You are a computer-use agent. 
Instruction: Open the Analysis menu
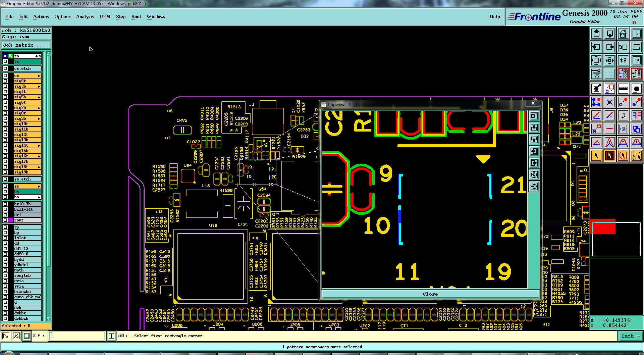tap(85, 16)
